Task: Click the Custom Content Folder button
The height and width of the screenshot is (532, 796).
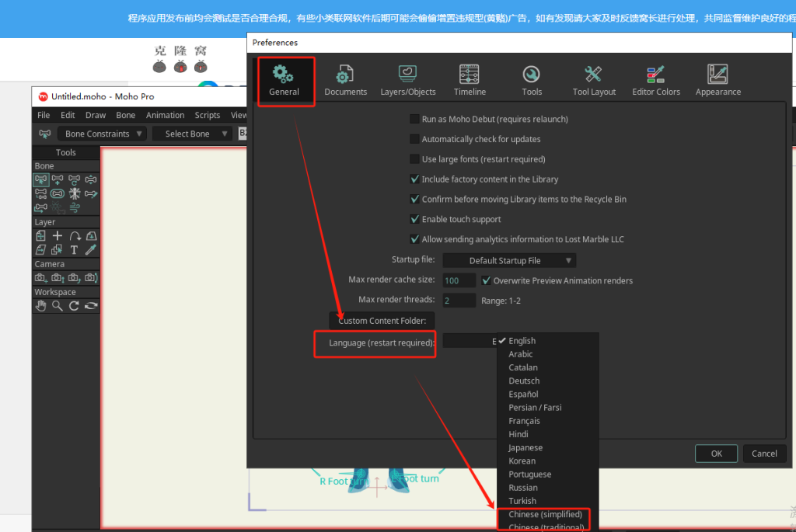Action: coord(382,321)
